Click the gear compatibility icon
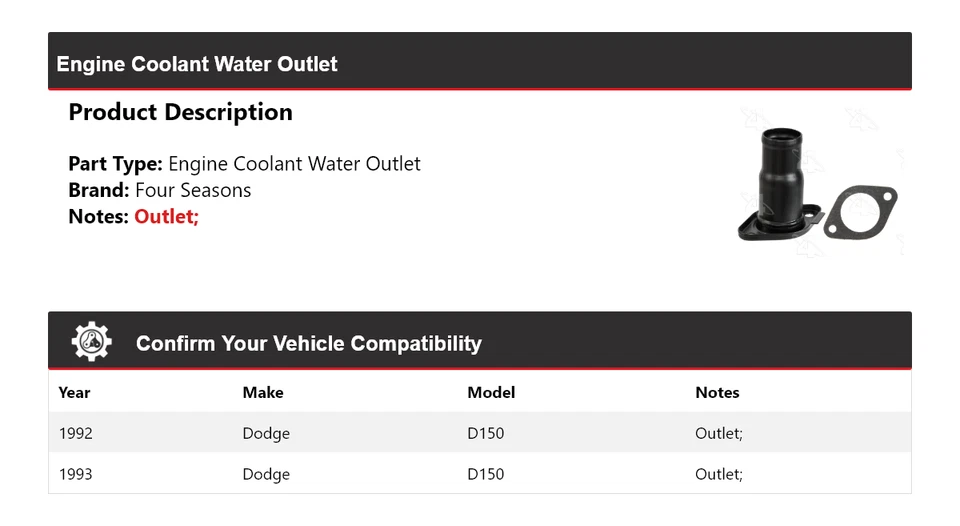Viewport: 960px width, 526px height. click(x=92, y=342)
